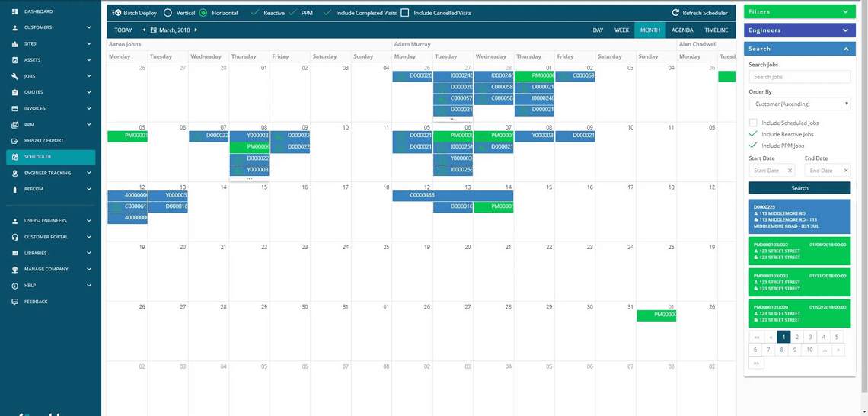The height and width of the screenshot is (416, 868).
Task: Click the Refresh Scheduler icon
Action: [x=675, y=13]
